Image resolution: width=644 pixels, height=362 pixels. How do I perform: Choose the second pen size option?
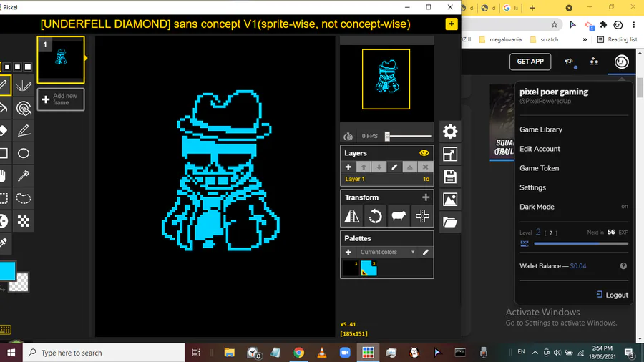coord(7,67)
